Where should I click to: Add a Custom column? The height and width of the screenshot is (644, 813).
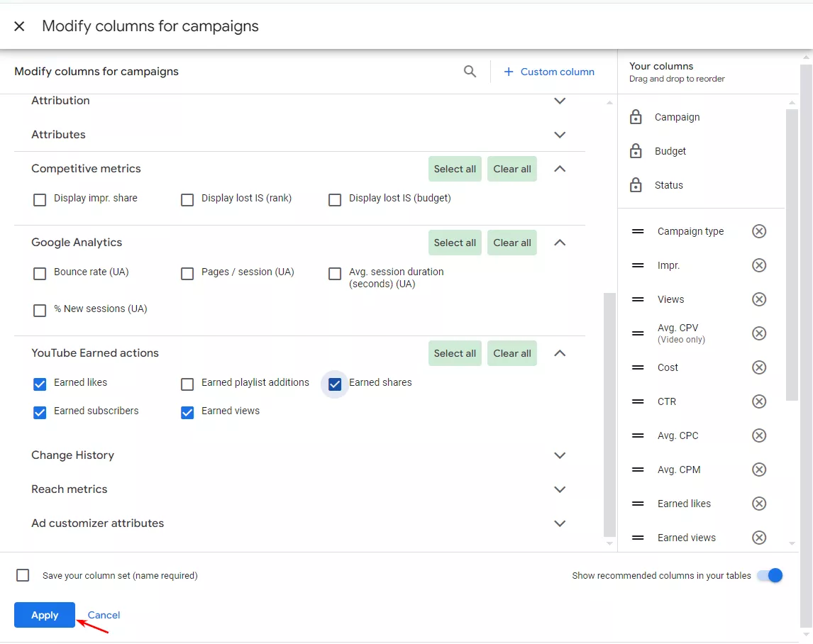point(549,72)
